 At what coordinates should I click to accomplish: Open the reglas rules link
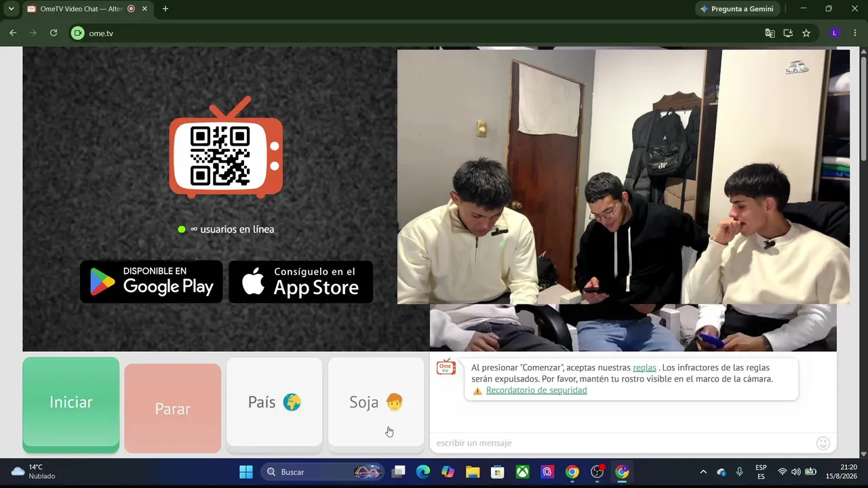pyautogui.click(x=644, y=367)
